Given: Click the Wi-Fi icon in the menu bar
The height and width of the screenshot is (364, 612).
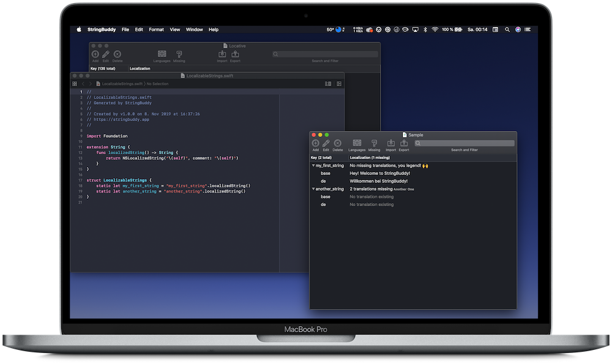Looking at the screenshot, I should 435,29.
